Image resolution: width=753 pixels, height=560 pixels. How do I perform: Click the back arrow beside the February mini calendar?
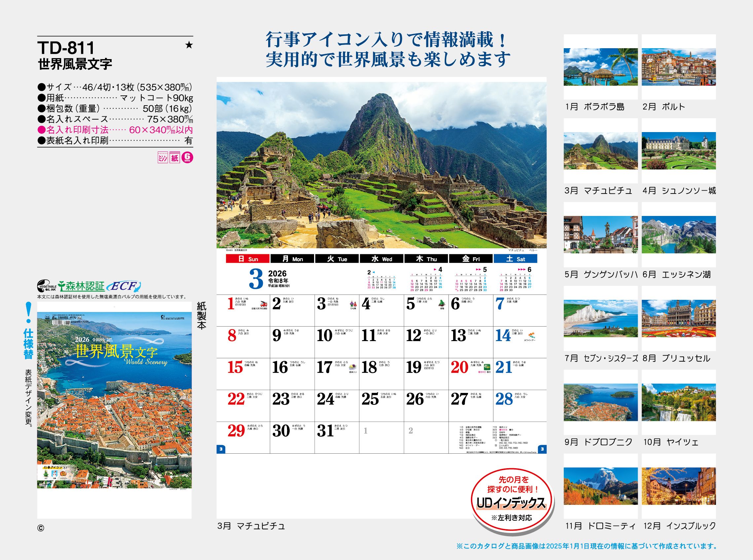click(x=374, y=272)
